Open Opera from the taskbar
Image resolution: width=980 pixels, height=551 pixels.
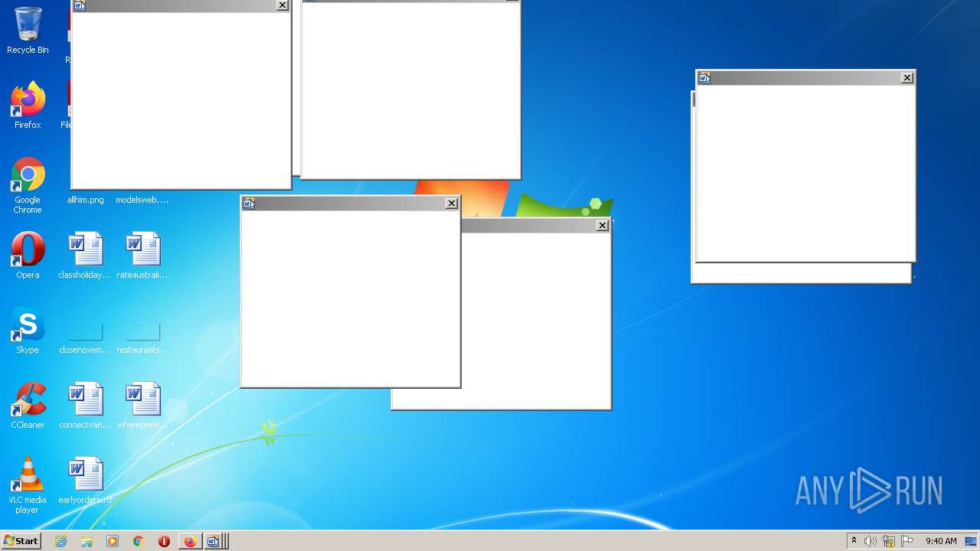click(164, 541)
